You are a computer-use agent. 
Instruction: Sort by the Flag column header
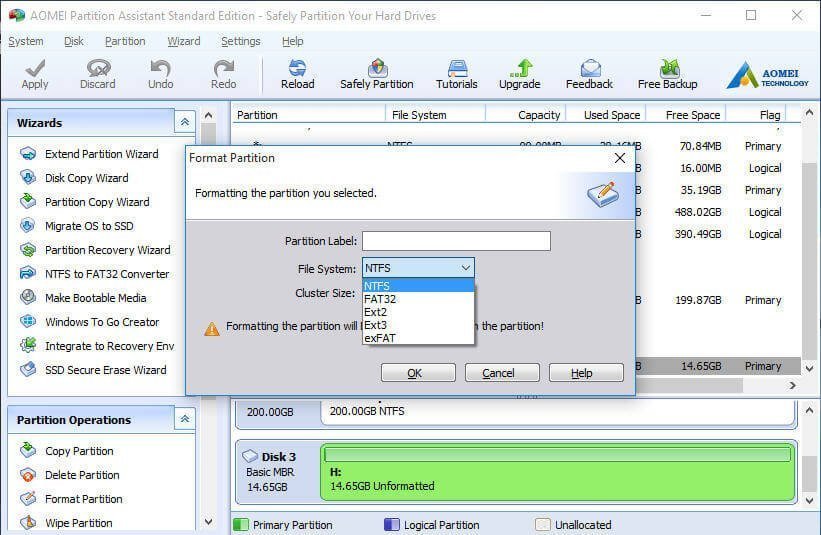757,115
